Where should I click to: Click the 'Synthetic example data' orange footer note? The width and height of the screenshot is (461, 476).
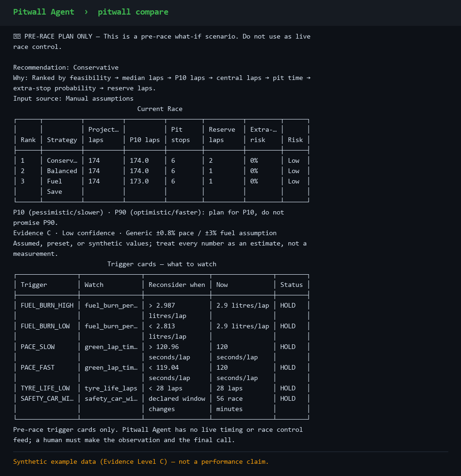[x=141, y=462]
